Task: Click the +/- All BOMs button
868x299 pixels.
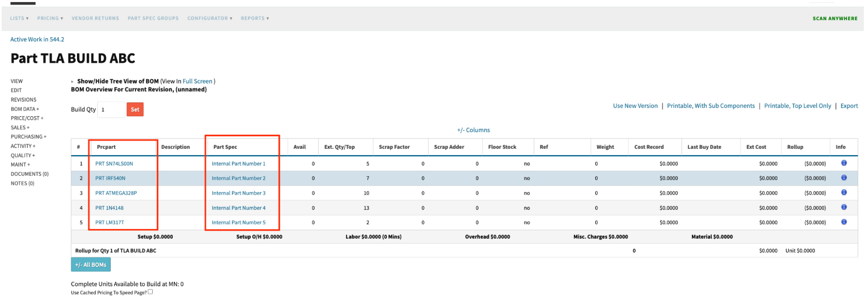Action: [x=91, y=265]
